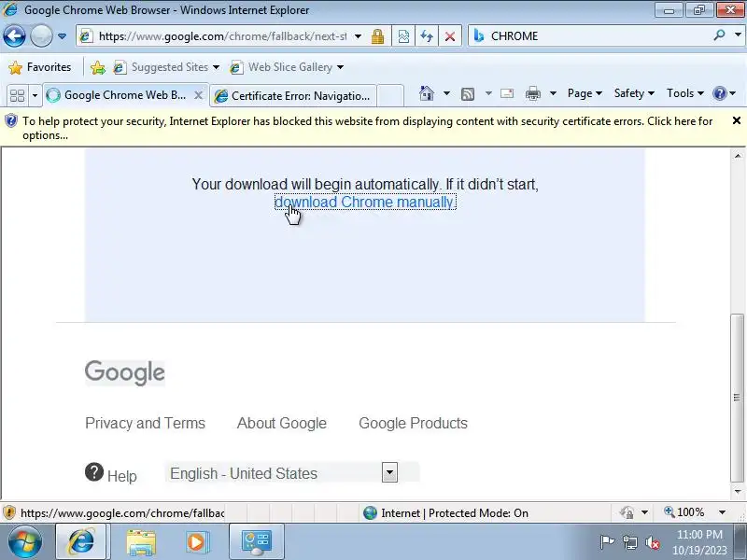Screen dimensions: 747x560
Task: Click the Help link in footer
Action: tap(111, 474)
